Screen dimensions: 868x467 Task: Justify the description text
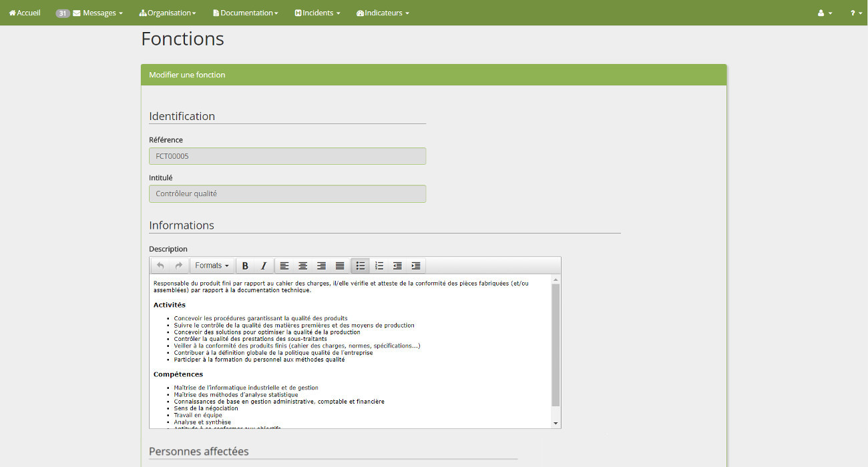tap(340, 266)
